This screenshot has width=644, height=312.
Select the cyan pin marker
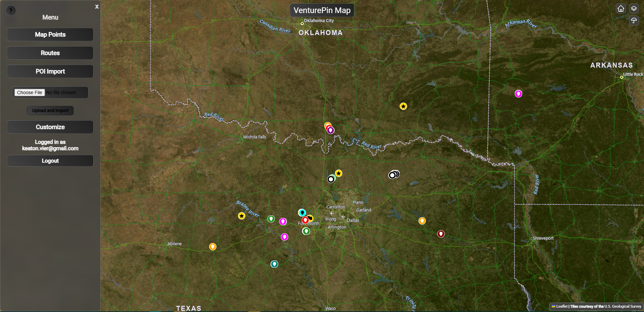click(x=302, y=212)
